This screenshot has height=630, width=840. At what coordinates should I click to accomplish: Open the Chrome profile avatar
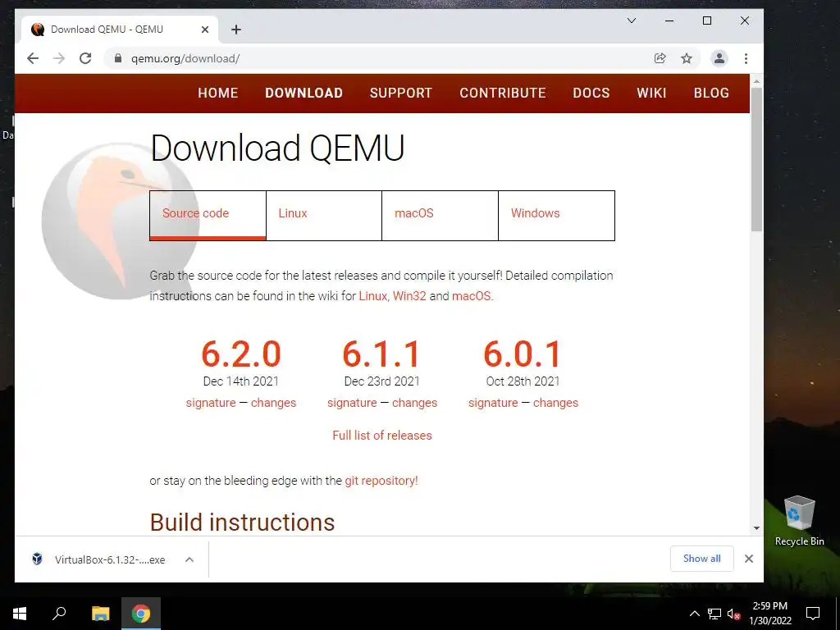click(719, 58)
